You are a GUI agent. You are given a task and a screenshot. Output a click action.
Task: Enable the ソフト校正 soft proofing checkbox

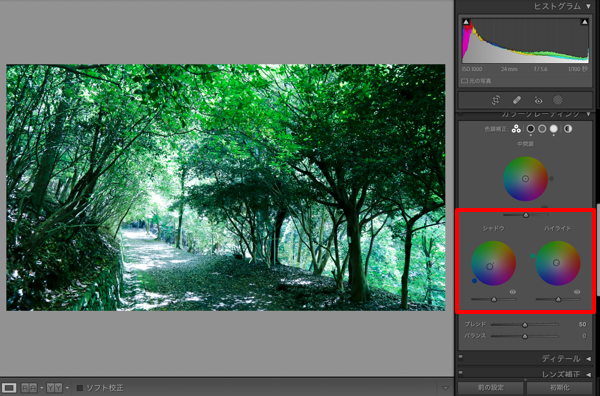pos(80,388)
